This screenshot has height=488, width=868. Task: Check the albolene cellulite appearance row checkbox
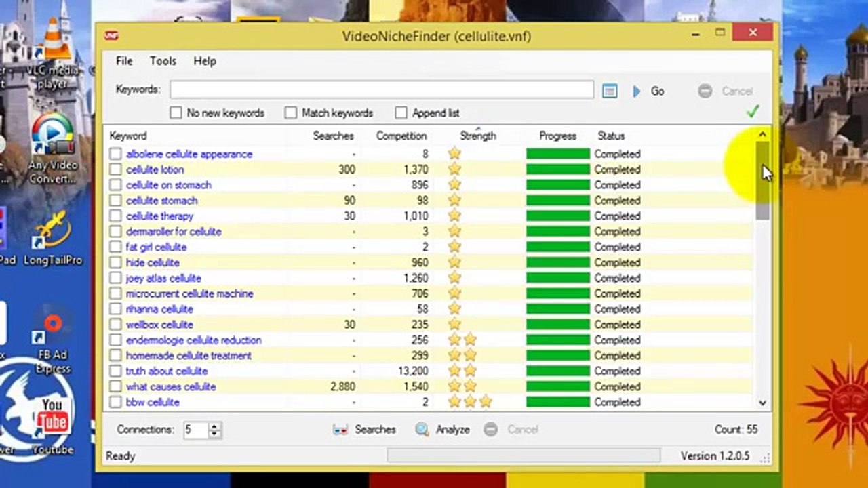click(x=115, y=154)
